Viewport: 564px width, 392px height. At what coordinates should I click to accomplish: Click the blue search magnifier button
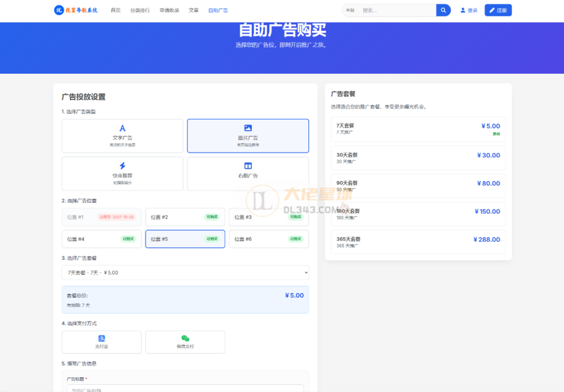[x=443, y=10]
